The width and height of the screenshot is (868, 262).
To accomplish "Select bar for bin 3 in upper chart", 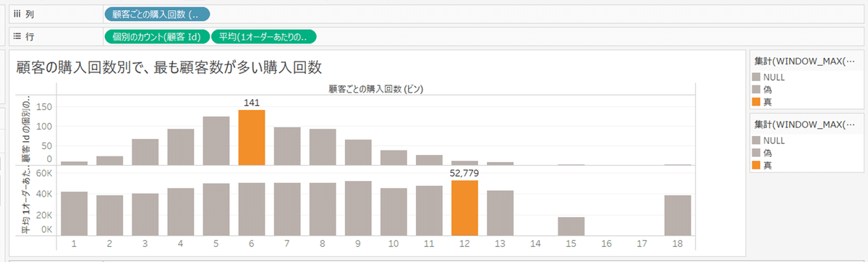I will 145,152.
